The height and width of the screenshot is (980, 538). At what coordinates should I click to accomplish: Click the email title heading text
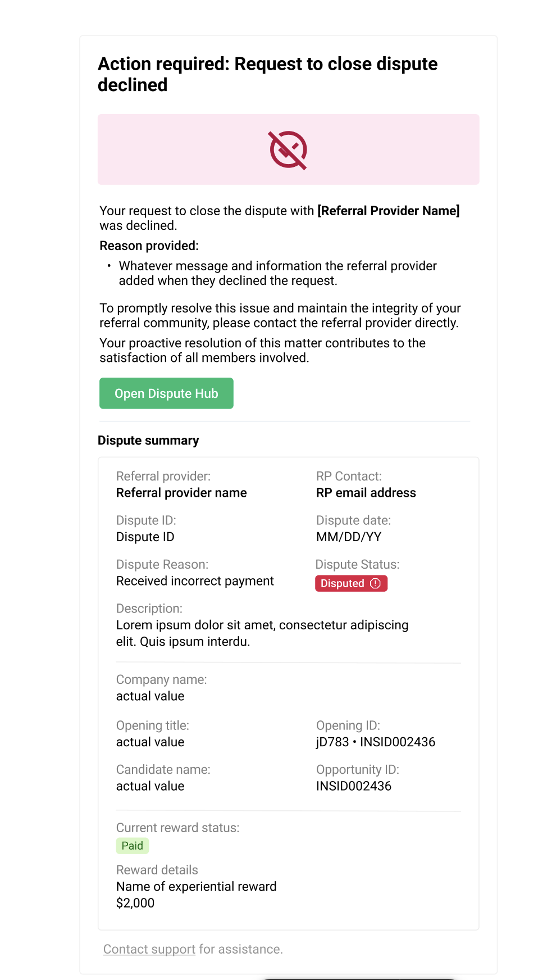pos(267,74)
